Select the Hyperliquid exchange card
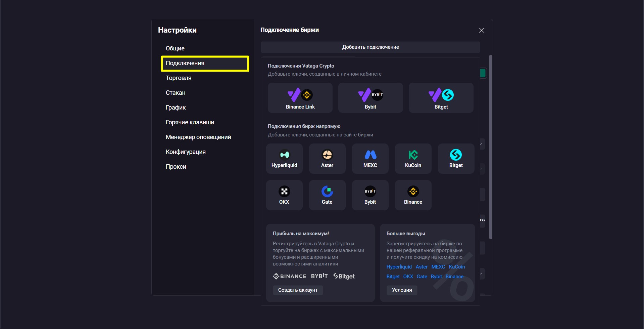This screenshot has width=644, height=329. pyautogui.click(x=284, y=159)
